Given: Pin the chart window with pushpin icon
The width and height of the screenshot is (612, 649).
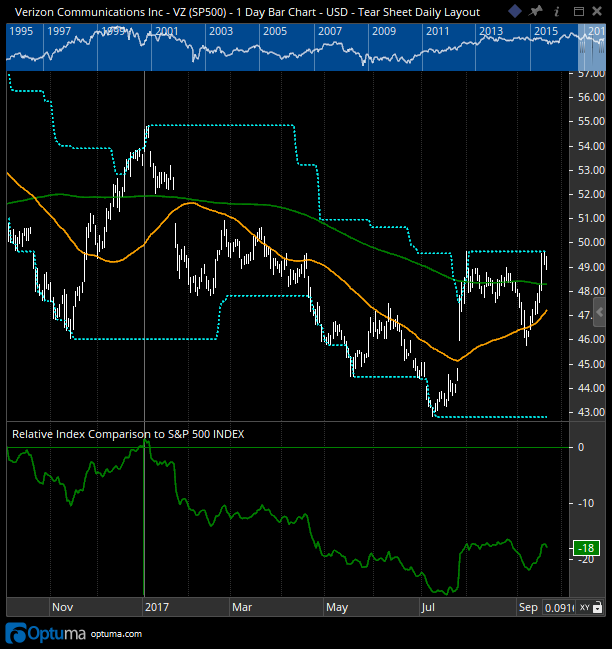Looking at the screenshot, I should tap(535, 11).
